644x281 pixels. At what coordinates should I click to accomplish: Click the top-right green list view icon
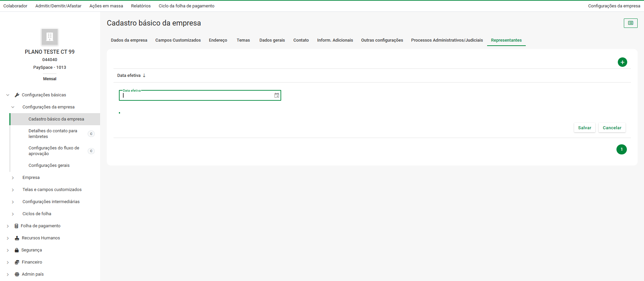click(x=631, y=23)
